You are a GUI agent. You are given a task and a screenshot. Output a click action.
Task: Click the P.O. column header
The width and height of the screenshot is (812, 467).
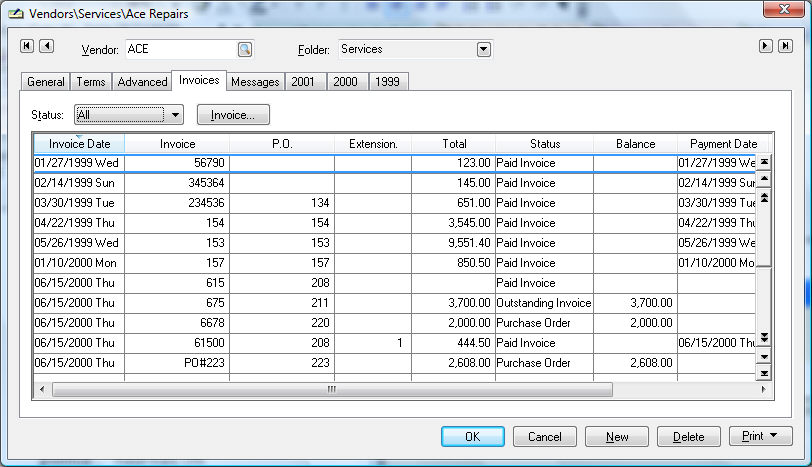[x=282, y=144]
